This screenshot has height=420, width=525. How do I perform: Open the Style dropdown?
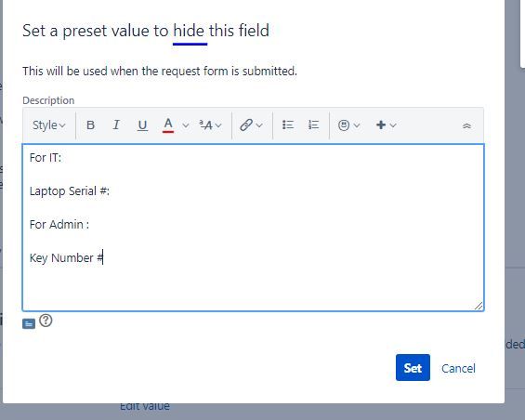[49, 125]
